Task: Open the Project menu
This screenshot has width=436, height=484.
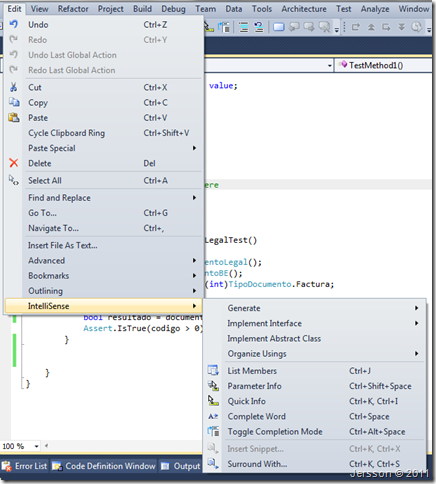Action: [111, 9]
